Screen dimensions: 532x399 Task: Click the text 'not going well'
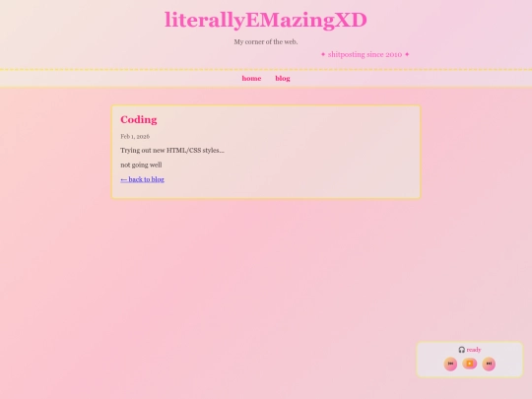click(141, 165)
